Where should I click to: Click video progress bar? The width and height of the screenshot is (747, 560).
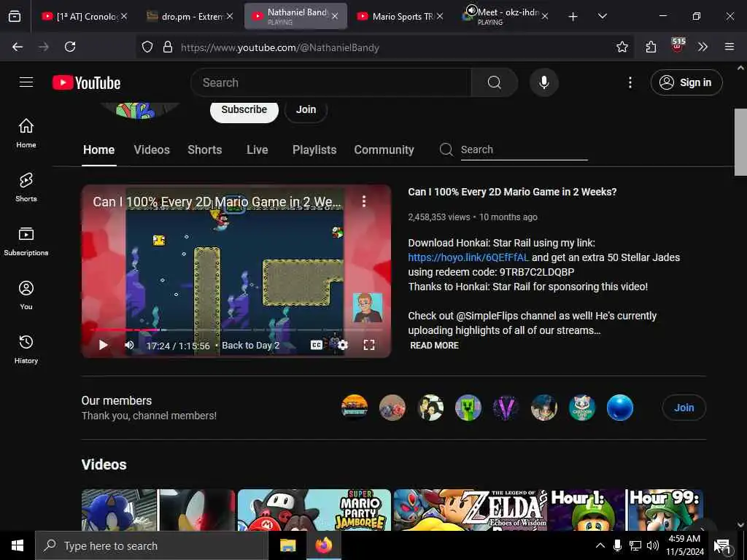236,330
